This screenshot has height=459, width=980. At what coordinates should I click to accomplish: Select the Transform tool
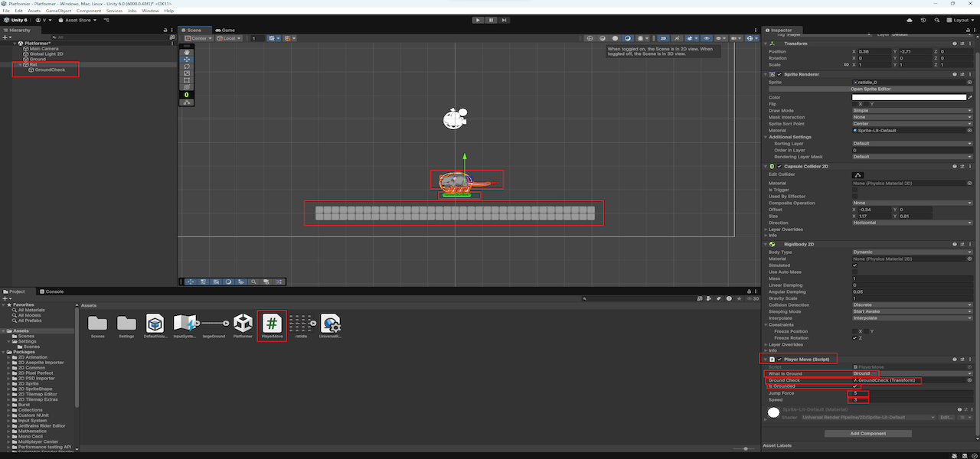(187, 87)
